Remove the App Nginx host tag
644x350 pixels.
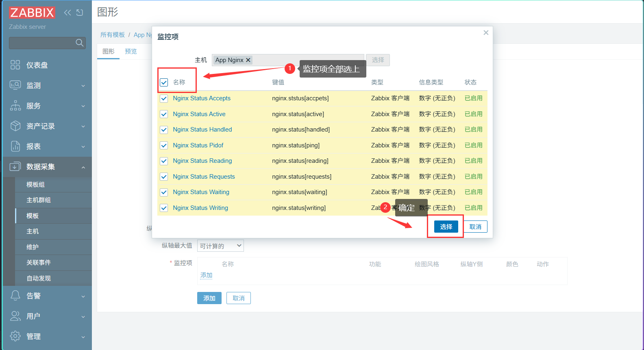[248, 60]
